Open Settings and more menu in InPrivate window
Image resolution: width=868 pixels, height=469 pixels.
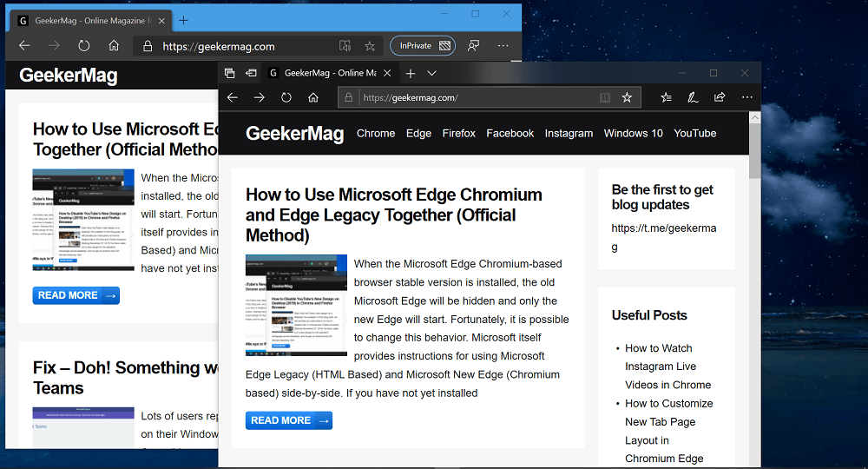pos(503,45)
